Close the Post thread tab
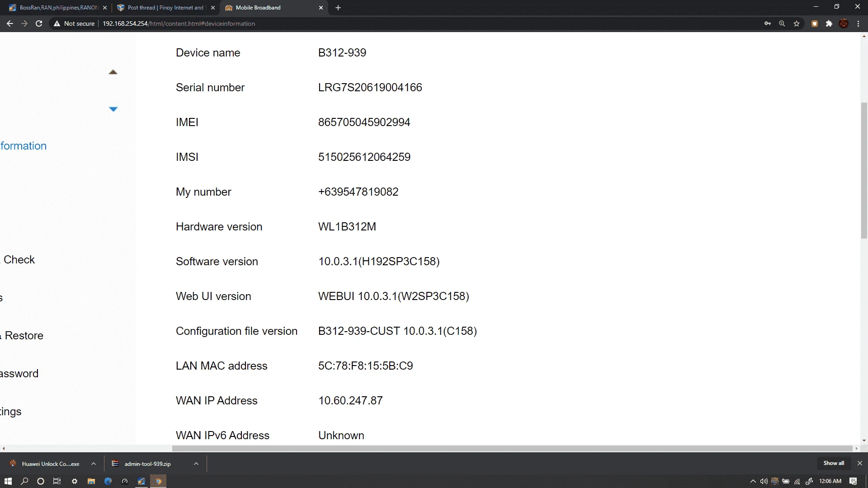 click(x=213, y=8)
